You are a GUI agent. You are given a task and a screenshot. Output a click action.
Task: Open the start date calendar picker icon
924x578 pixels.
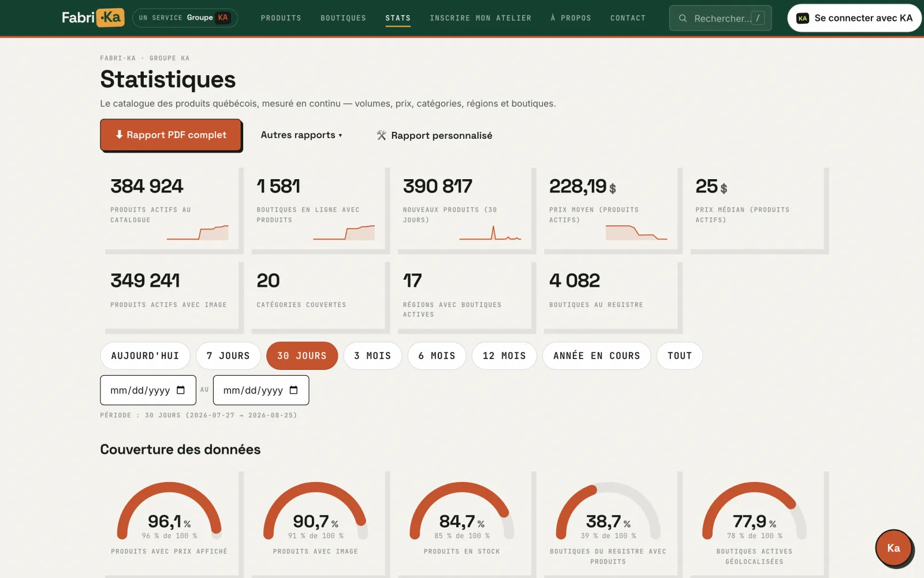point(181,390)
